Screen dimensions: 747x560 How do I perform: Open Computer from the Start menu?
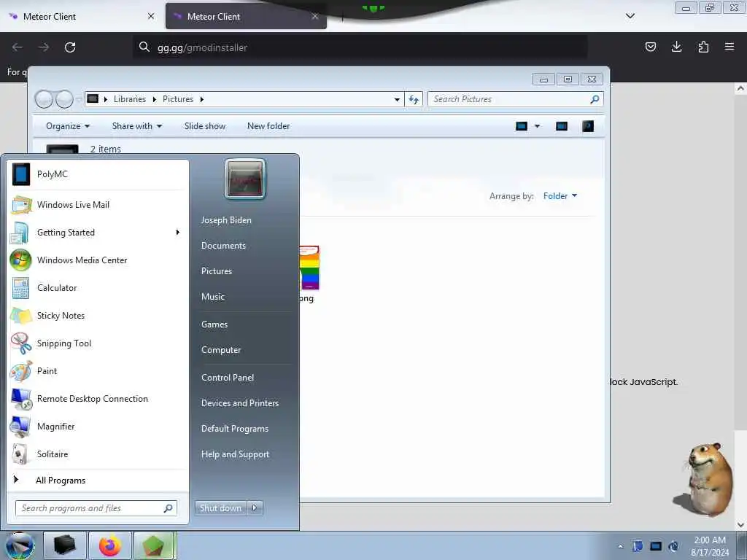click(x=221, y=350)
